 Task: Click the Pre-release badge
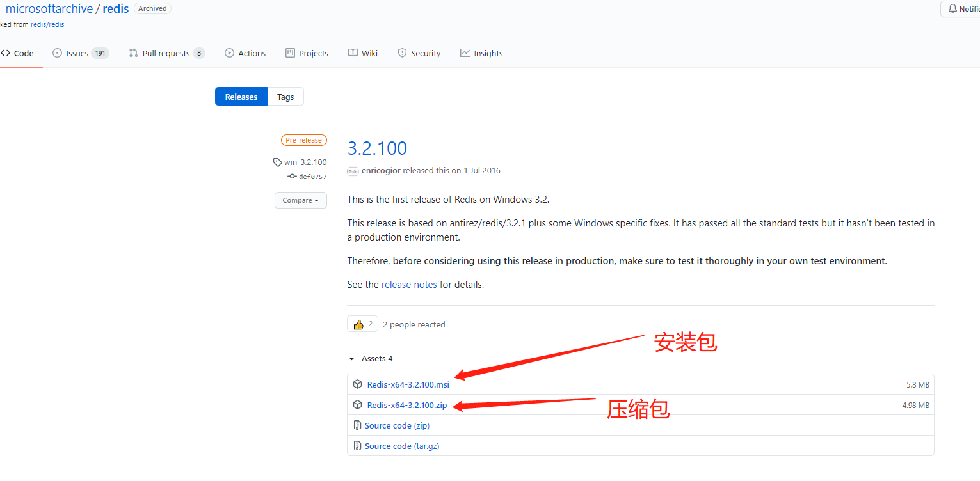click(304, 140)
